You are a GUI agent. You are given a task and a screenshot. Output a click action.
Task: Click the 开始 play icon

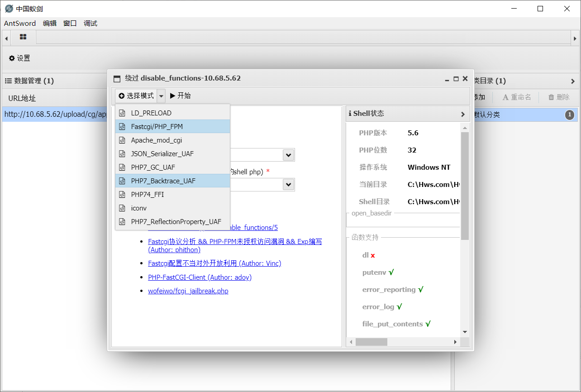(173, 96)
